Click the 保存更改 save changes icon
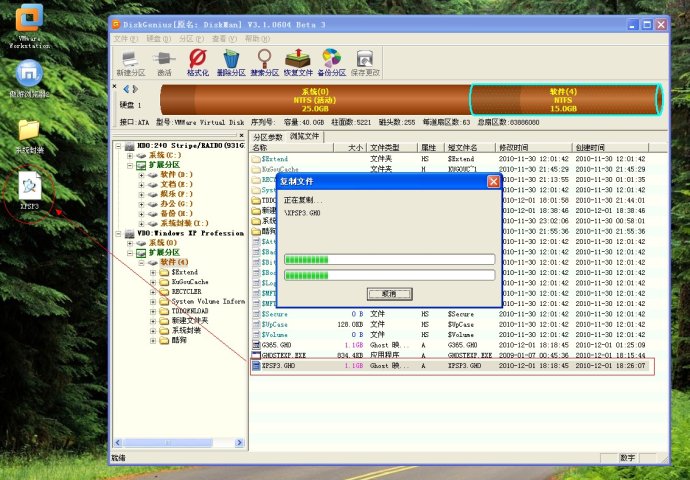 tap(365, 62)
